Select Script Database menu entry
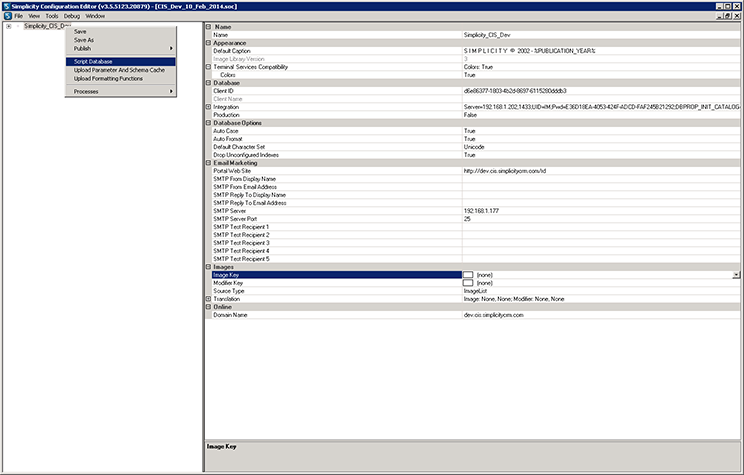 pyautogui.click(x=121, y=62)
